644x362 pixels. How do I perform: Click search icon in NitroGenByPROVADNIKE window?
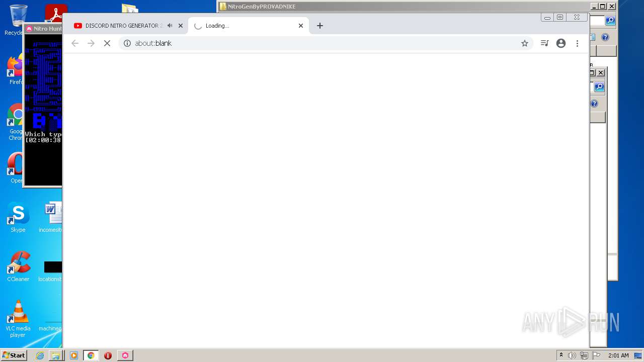(x=610, y=21)
